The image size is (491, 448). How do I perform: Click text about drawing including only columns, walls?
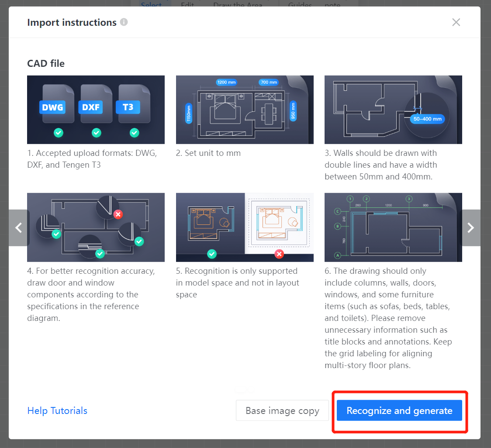[388, 318]
